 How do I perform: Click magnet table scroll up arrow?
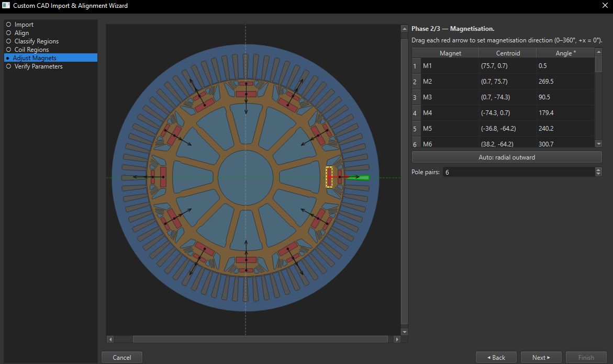598,52
